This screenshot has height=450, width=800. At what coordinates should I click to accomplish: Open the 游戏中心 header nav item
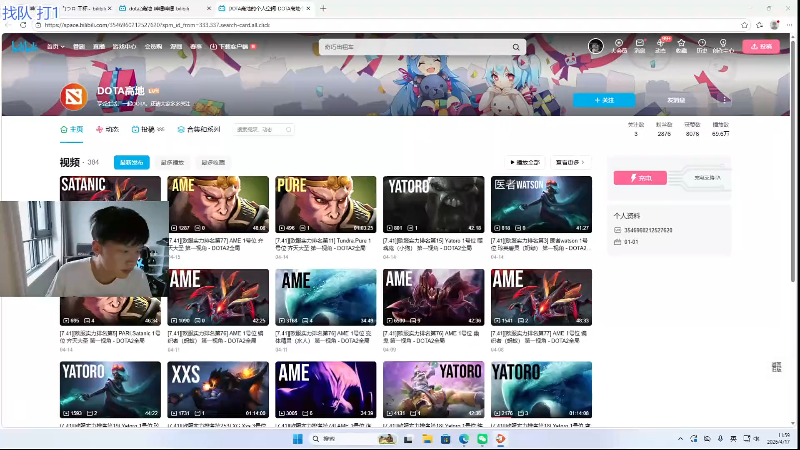[124, 46]
